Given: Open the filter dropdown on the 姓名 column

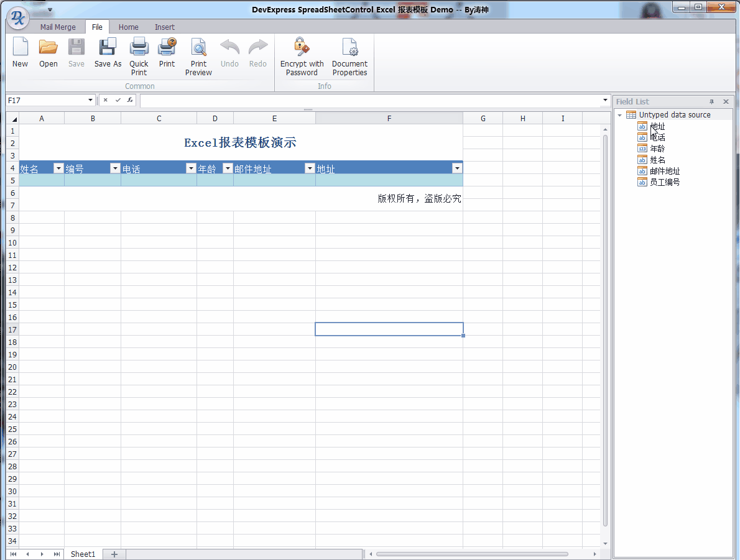Looking at the screenshot, I should (58, 168).
